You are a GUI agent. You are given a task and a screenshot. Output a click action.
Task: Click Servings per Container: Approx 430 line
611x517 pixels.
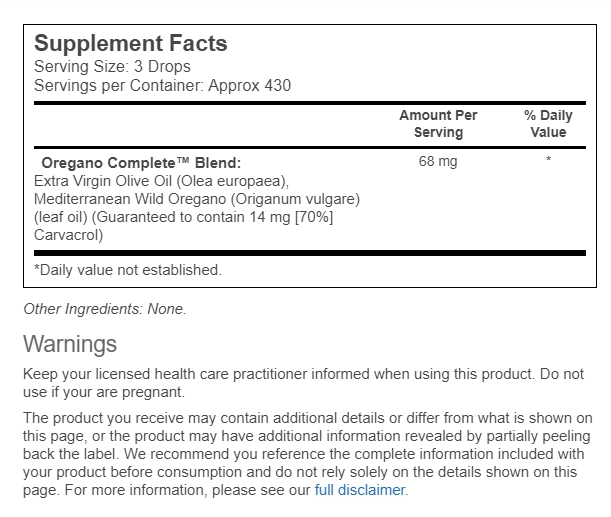click(x=163, y=85)
